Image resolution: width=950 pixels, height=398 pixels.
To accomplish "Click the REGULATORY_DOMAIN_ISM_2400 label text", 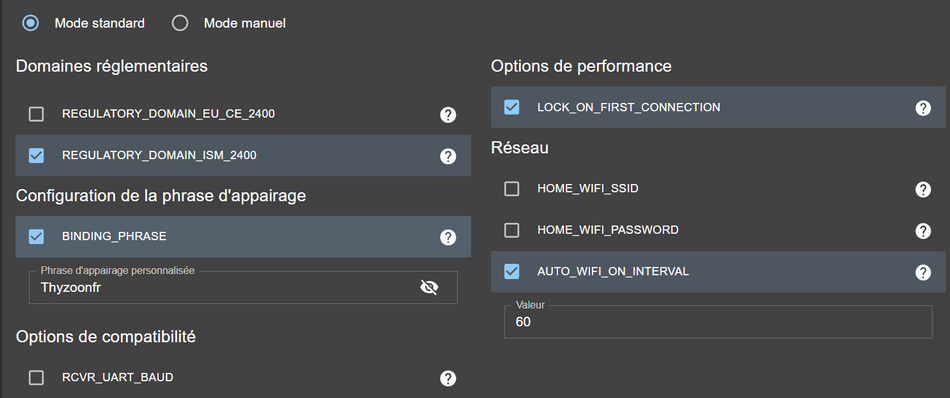I will (159, 155).
